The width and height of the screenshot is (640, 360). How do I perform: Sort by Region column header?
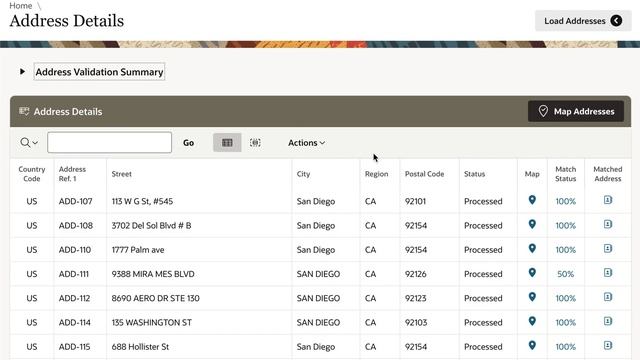pyautogui.click(x=376, y=174)
